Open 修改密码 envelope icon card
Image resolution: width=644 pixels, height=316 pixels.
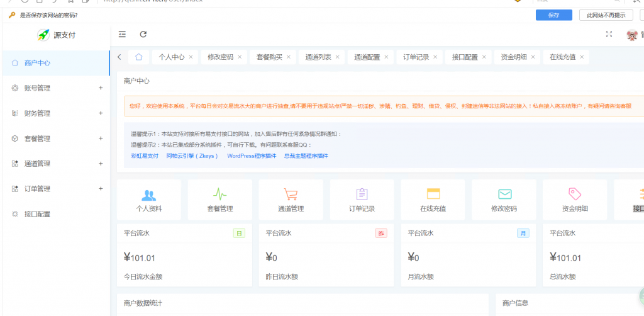pos(504,195)
